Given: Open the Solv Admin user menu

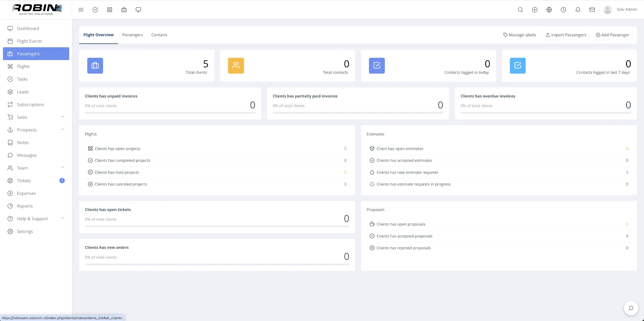Looking at the screenshot, I should coord(620,9).
